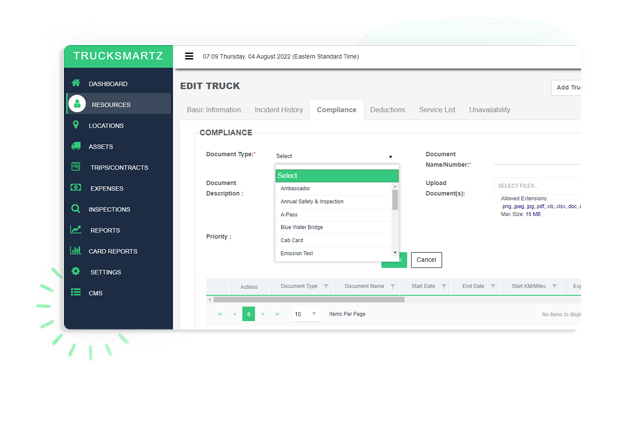Choose Select option in dropdown list

coord(337,176)
